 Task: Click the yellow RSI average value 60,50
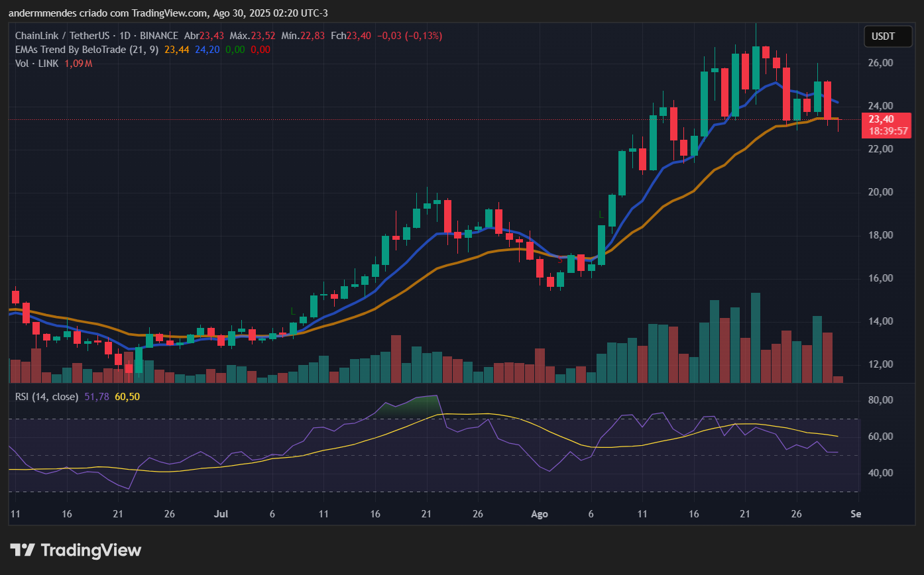tap(127, 397)
